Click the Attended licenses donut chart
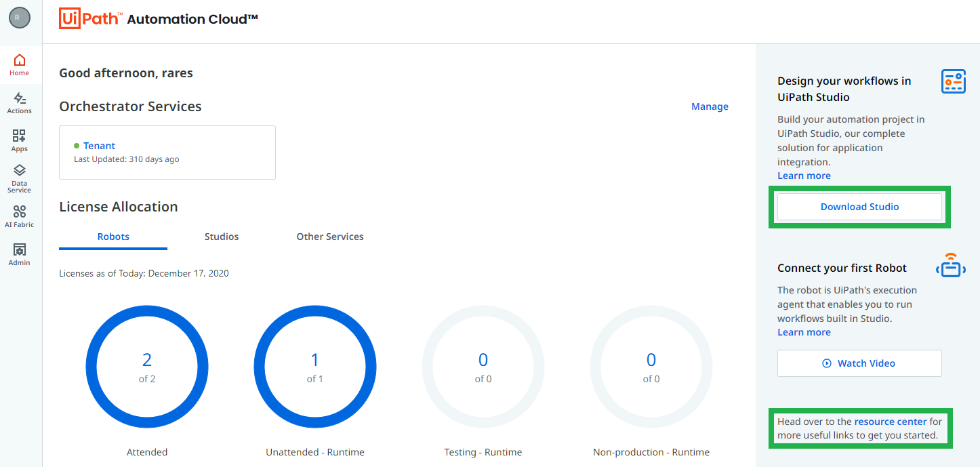The image size is (980, 467). 147,367
